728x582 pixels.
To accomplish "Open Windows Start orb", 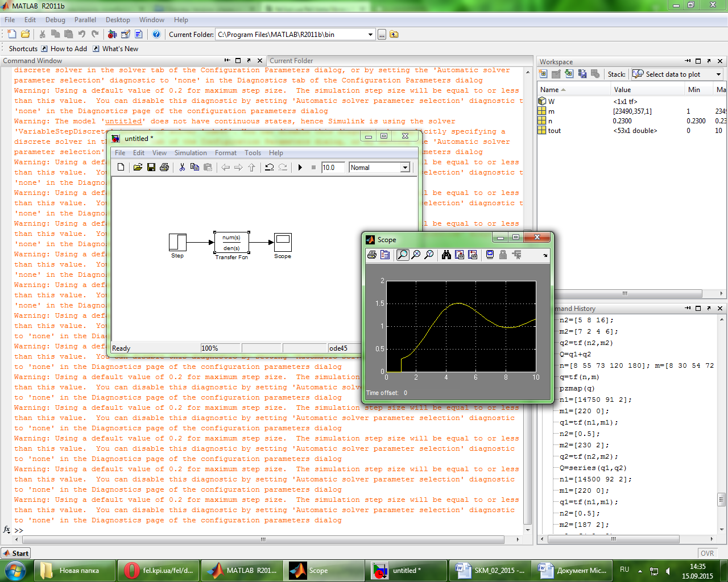I will pos(15,570).
